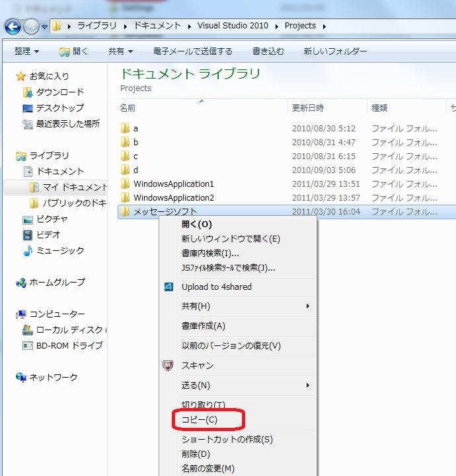Select ドキュメント in the address bar
Image resolution: width=456 pixels, height=476 pixels.
coord(157,26)
